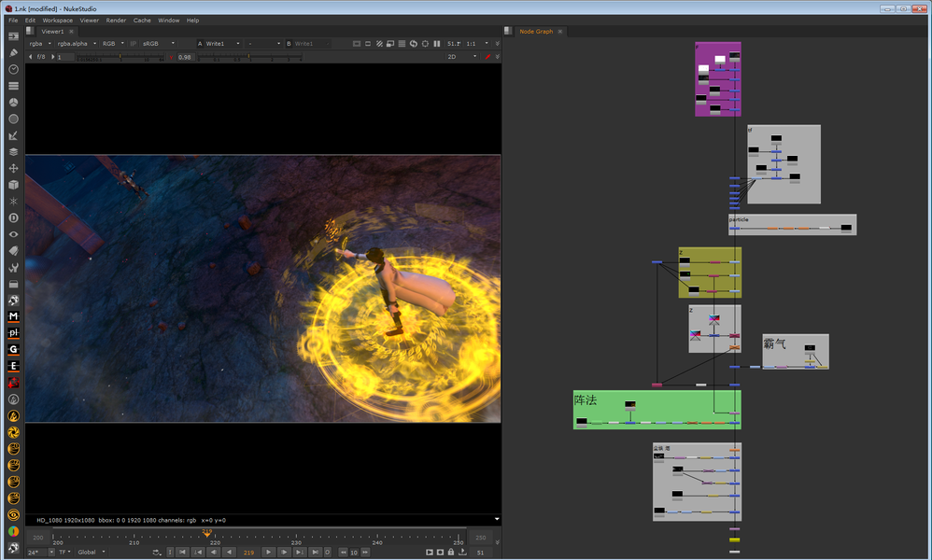The image size is (932, 560).
Task: Open the Cache menu
Action: [x=141, y=21]
